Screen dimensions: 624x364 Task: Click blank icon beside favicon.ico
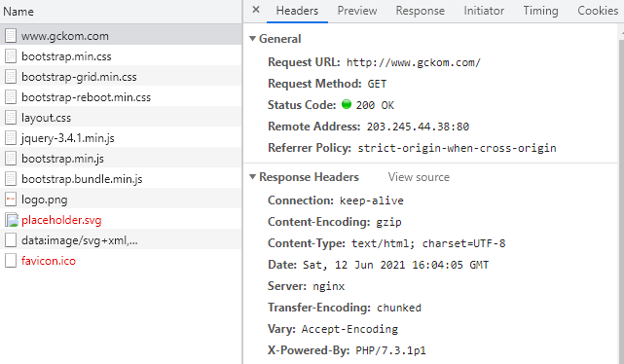coord(11,261)
